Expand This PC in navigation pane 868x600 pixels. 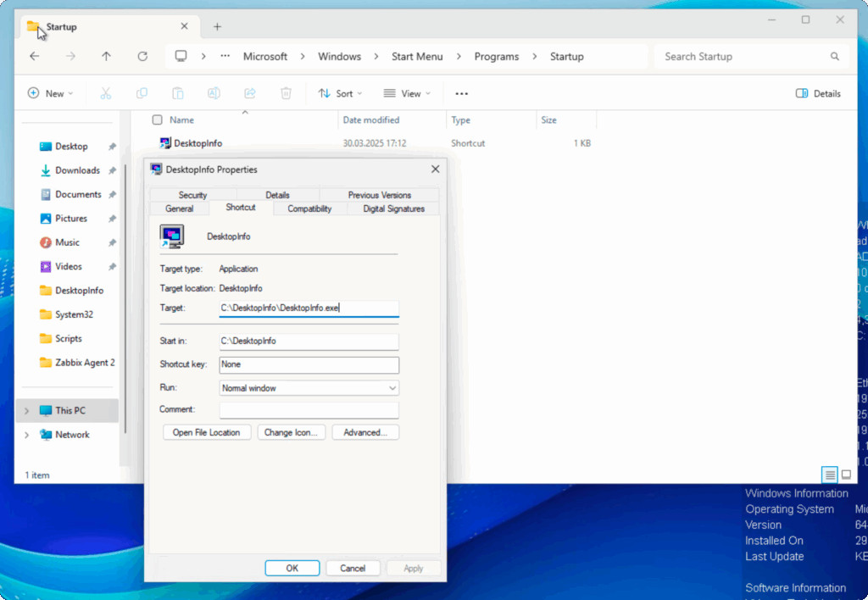coord(26,411)
